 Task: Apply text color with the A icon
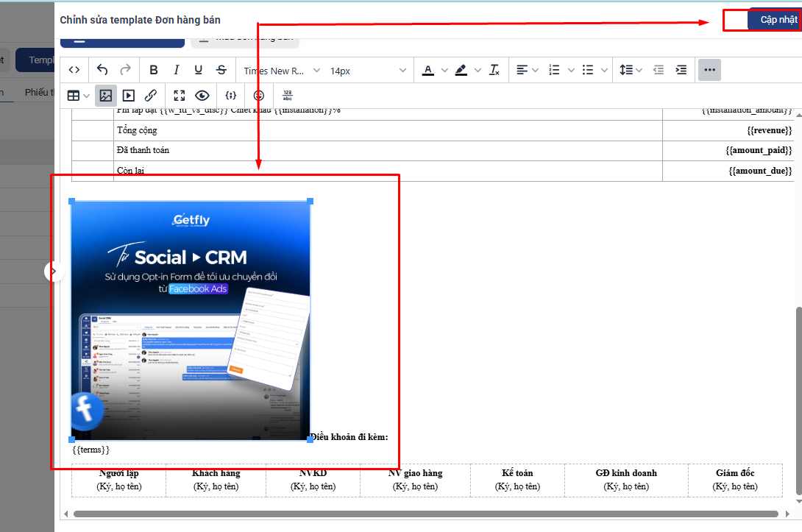pos(428,70)
